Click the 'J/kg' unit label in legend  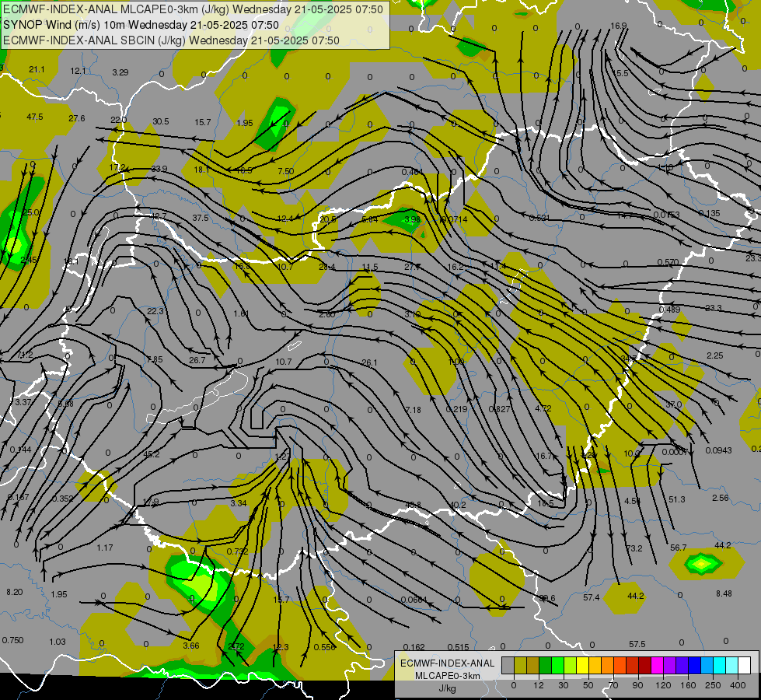coord(448,688)
